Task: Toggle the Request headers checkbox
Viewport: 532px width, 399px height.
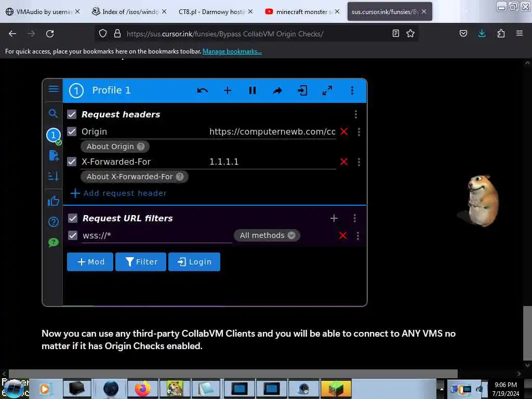Action: pyautogui.click(x=72, y=114)
